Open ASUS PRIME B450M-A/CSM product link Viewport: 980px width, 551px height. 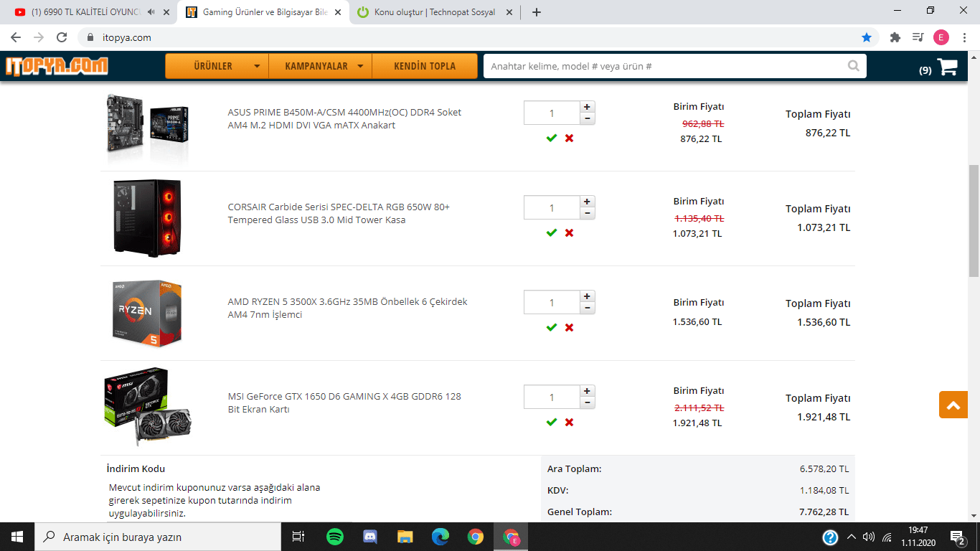(x=345, y=118)
